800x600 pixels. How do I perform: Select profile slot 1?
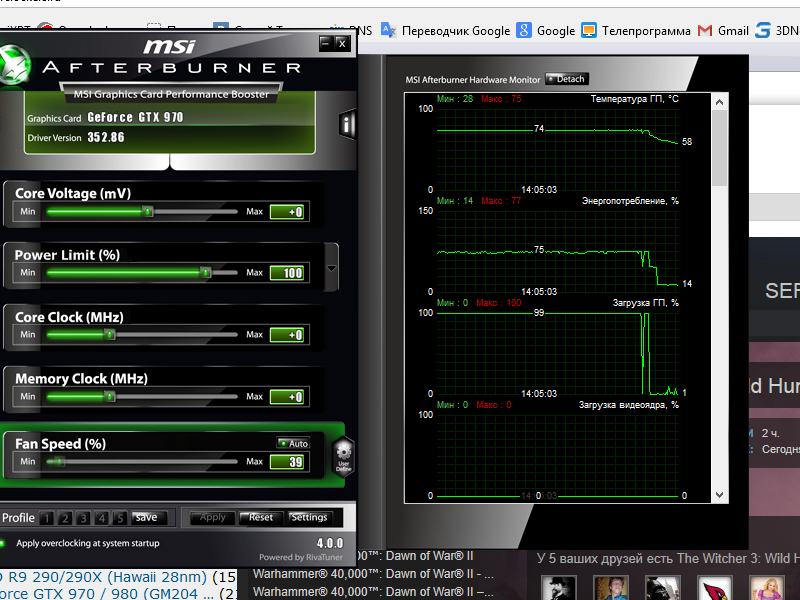coord(46,518)
